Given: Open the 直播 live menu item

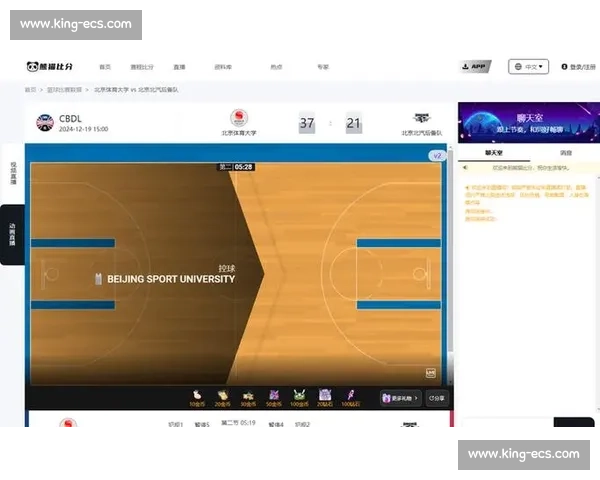Looking at the screenshot, I should [x=179, y=67].
